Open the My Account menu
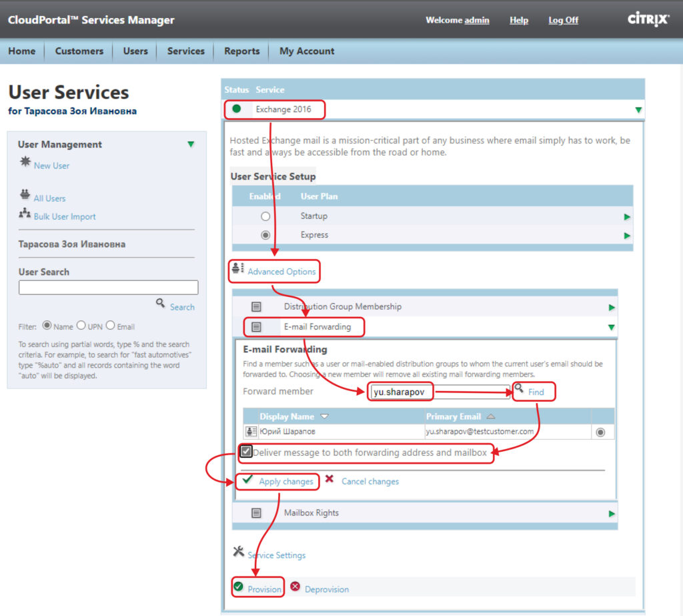 pos(307,51)
